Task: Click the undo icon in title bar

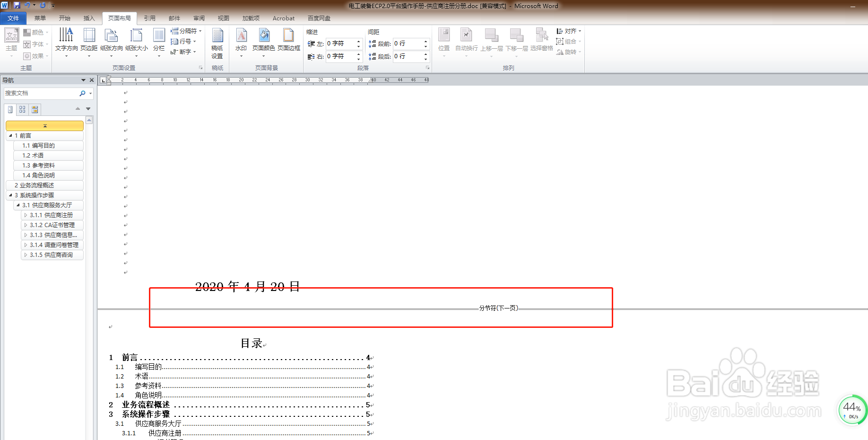Action: click(27, 5)
